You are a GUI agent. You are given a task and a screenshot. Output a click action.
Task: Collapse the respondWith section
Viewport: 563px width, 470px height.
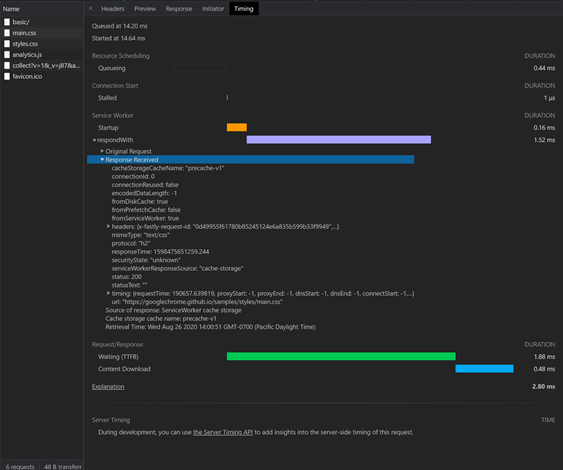coord(94,140)
